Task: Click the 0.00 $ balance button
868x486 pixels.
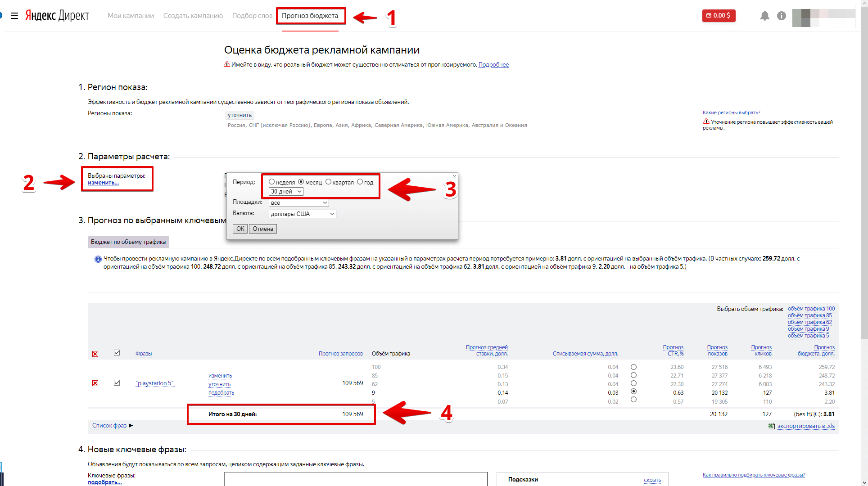Action: (719, 16)
